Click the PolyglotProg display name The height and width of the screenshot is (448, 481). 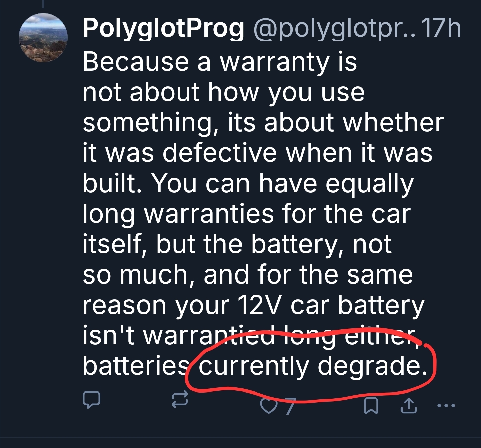[163, 28]
